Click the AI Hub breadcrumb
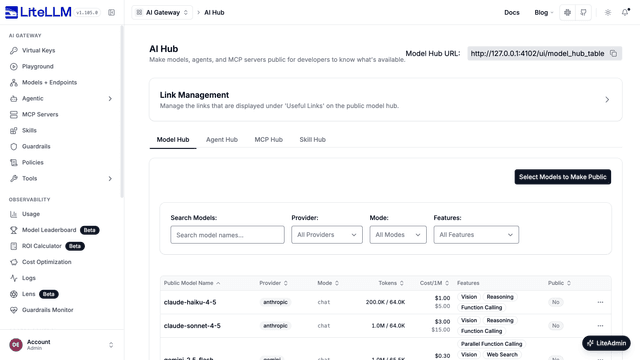Viewport: 640px width, 360px height. [x=214, y=13]
